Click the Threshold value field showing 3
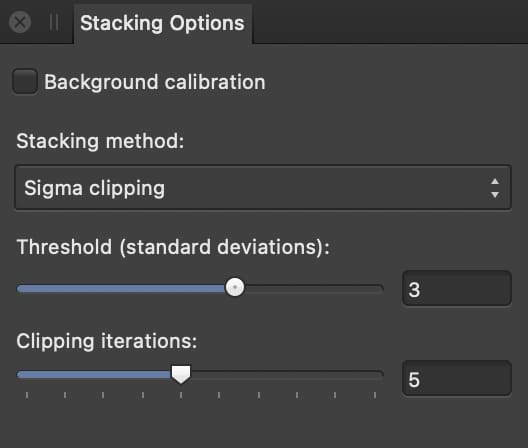This screenshot has width=528, height=448. tap(457, 289)
